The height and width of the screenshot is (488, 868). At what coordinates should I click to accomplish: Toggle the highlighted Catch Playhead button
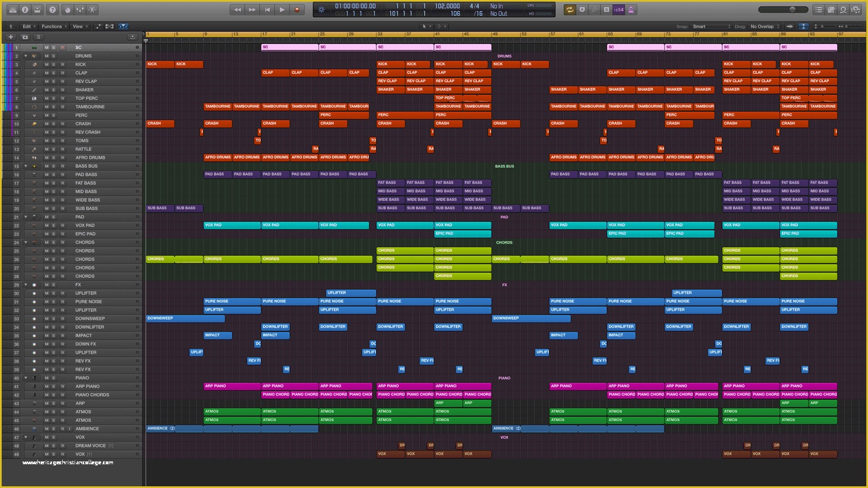click(x=123, y=27)
